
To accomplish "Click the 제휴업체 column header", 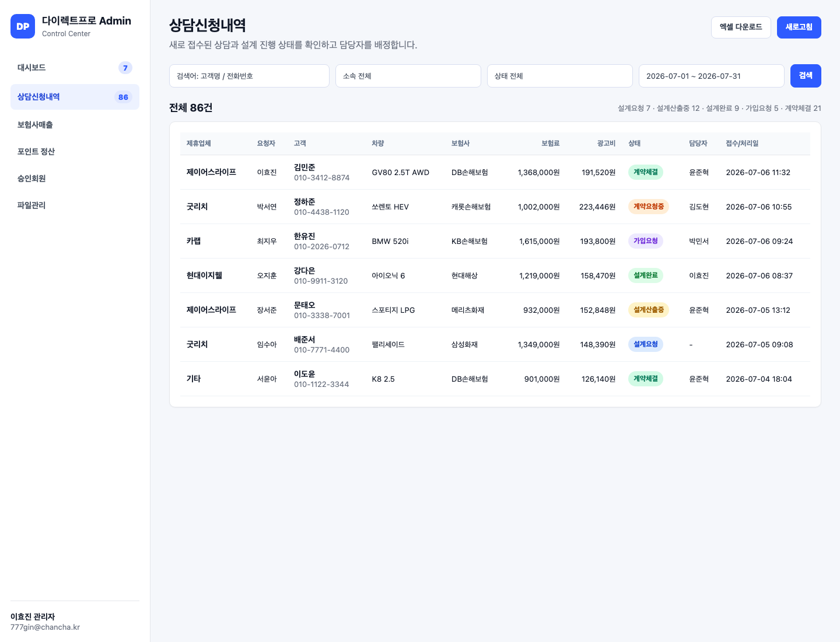I will pyautogui.click(x=199, y=144).
